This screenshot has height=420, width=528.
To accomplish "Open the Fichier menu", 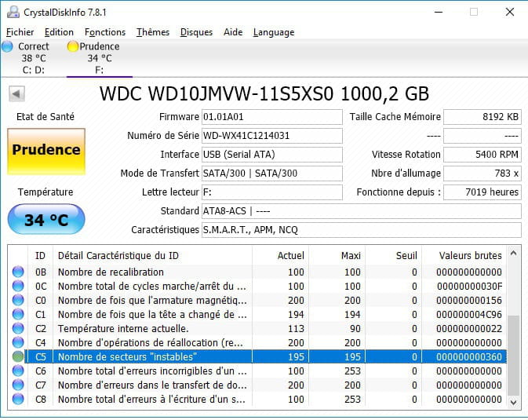I will (20, 32).
